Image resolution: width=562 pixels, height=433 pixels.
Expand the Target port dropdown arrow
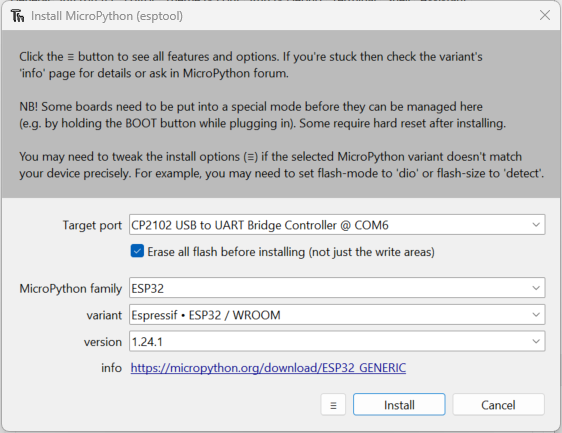pos(536,225)
